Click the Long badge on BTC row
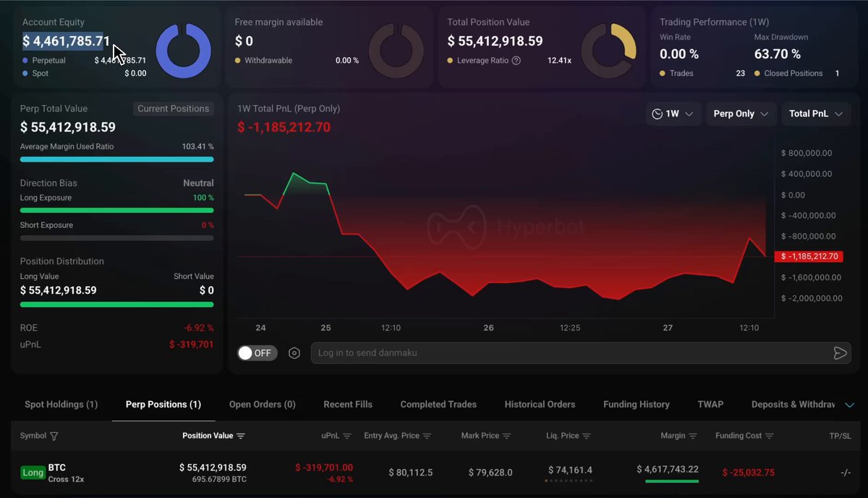868x498 pixels. click(33, 473)
